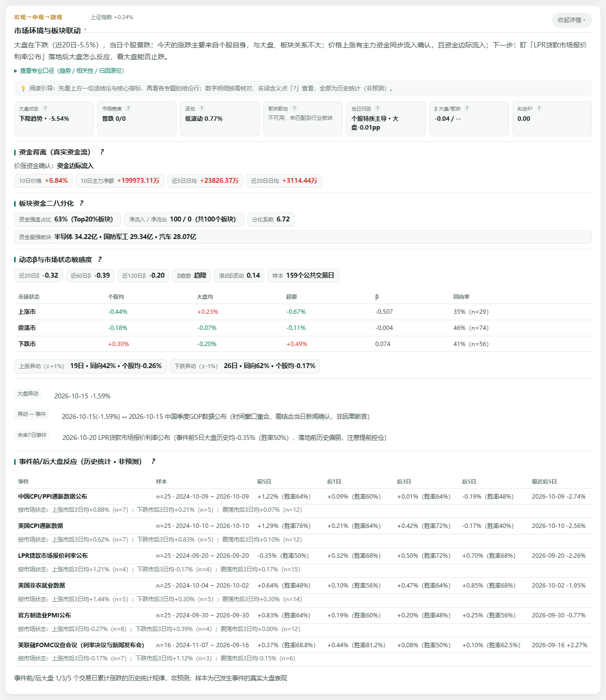Click the 资金最强板块 row listing 半导体

click(303, 237)
